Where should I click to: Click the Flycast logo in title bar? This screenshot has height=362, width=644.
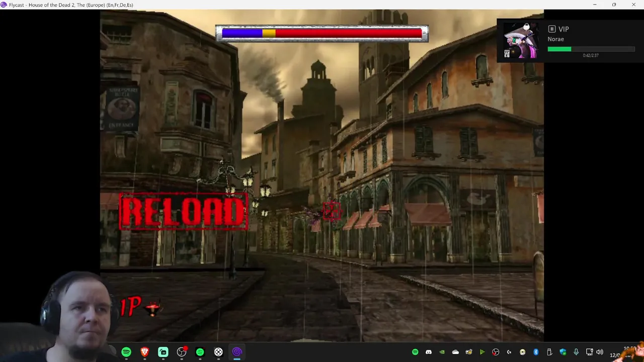(x=4, y=5)
